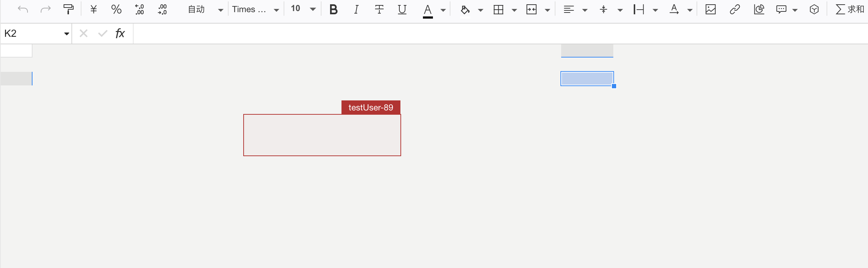Click the cell borders icon
868x268 pixels.
[x=498, y=10]
